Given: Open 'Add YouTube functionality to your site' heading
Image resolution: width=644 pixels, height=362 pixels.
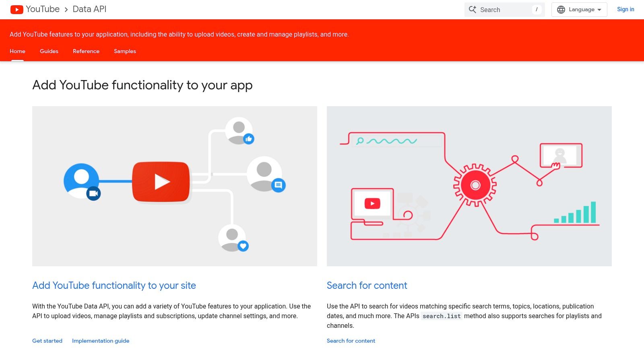Looking at the screenshot, I should [114, 286].
